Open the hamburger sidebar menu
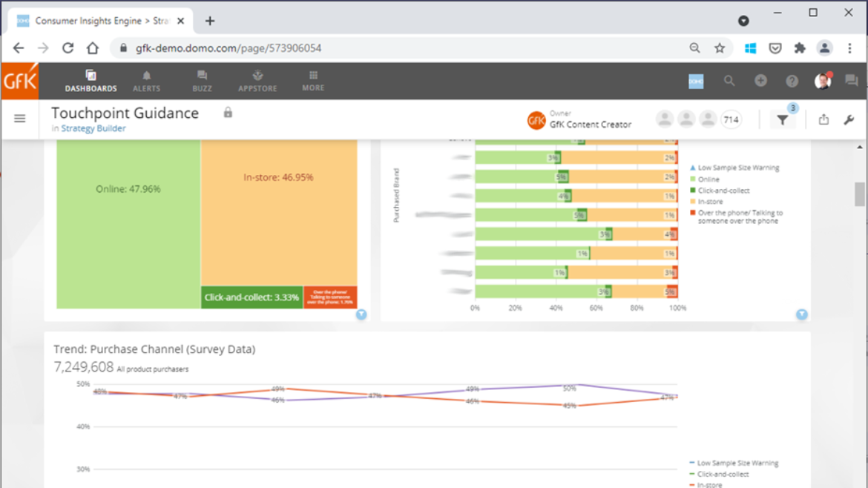The height and width of the screenshot is (488, 868). 20,117
